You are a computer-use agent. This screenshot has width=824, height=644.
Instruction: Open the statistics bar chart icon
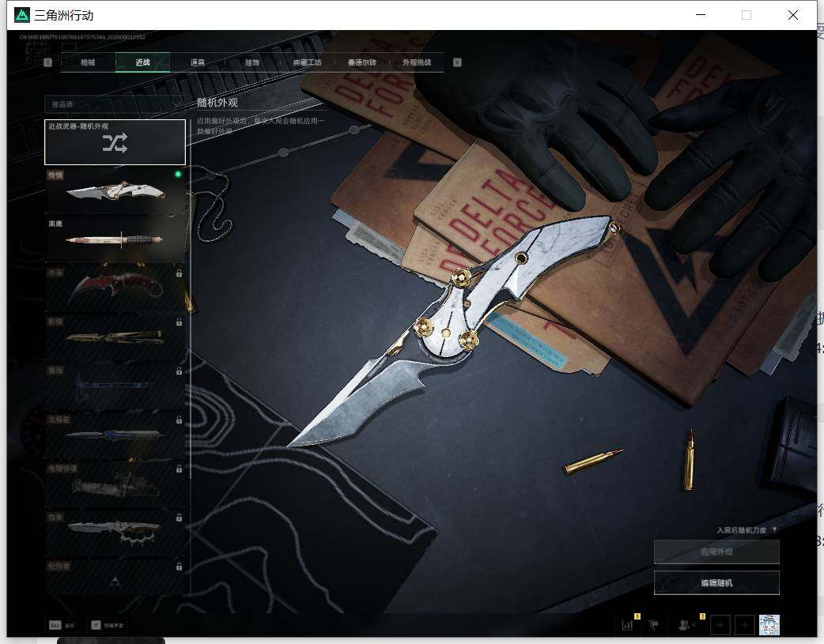pos(627,625)
